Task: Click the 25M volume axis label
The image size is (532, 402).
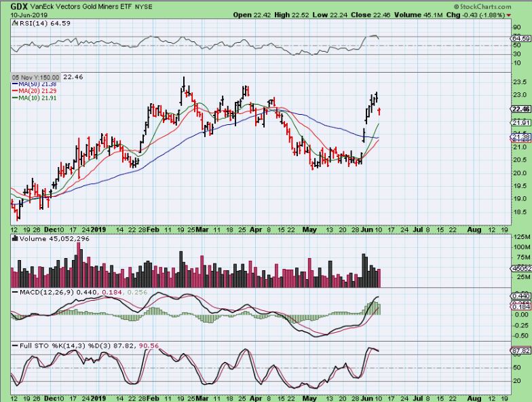Action: (522, 277)
